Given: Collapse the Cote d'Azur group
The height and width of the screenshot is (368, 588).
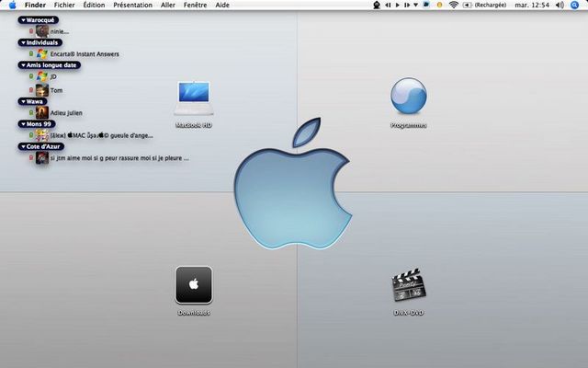Looking at the screenshot, I should click(x=22, y=146).
